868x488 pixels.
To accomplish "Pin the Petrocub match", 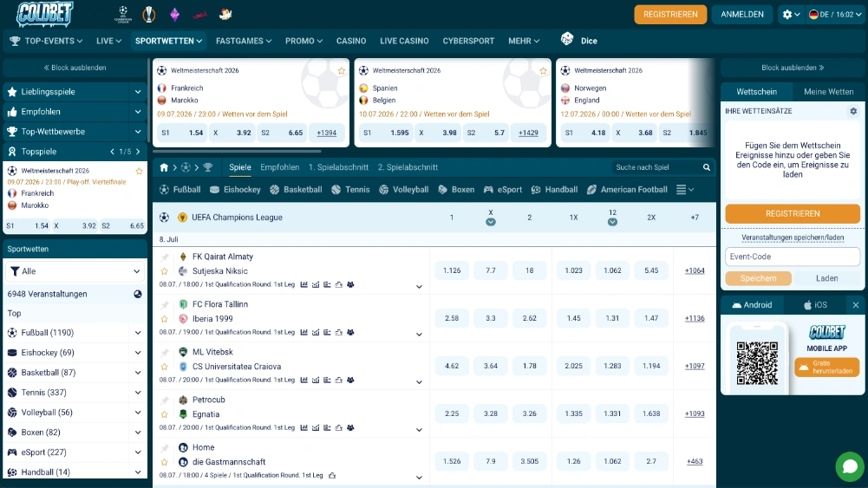I will pos(165,400).
